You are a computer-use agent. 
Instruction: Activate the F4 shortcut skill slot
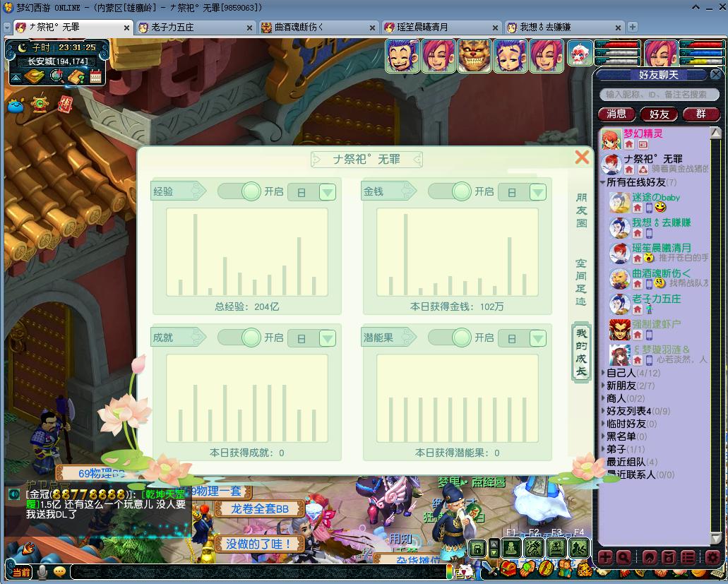click(x=578, y=549)
